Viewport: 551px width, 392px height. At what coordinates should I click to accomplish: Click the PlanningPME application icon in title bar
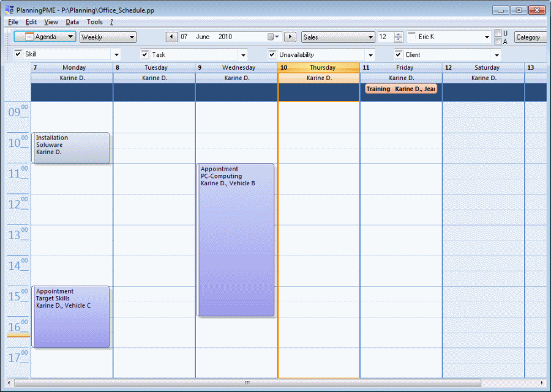point(9,10)
